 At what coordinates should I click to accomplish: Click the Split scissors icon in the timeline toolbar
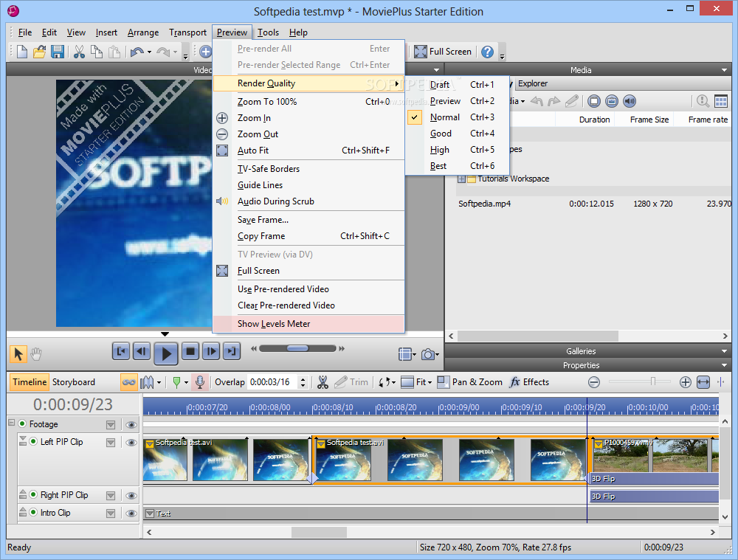(323, 382)
